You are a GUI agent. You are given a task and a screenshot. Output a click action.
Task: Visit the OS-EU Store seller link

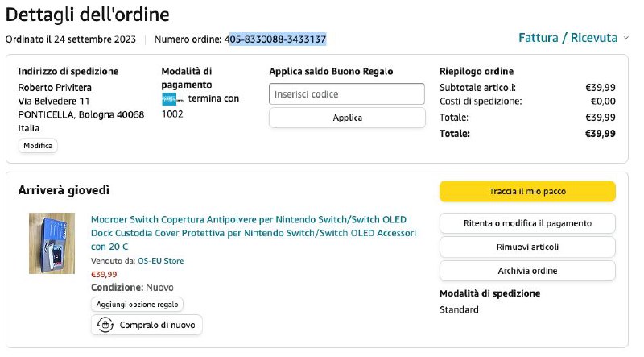[x=161, y=261]
